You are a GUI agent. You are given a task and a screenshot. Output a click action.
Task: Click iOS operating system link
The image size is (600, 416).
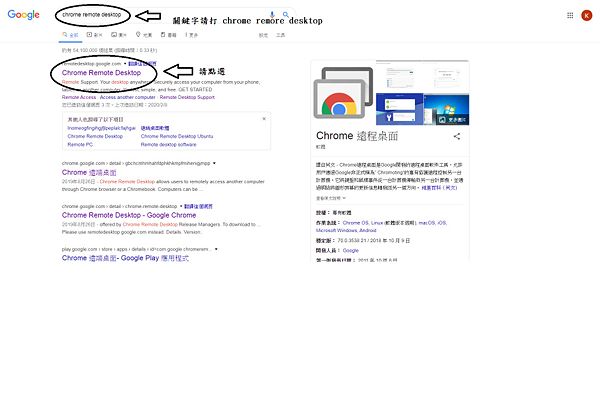click(442, 223)
